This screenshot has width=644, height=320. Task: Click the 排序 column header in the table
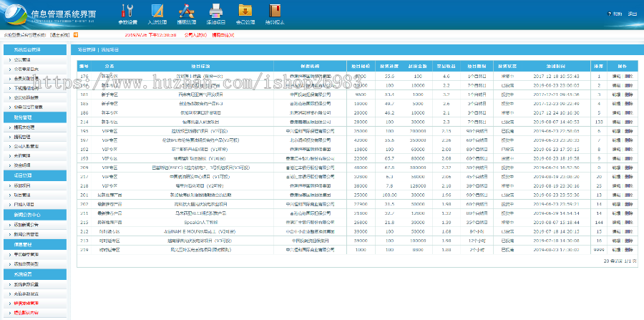point(597,65)
